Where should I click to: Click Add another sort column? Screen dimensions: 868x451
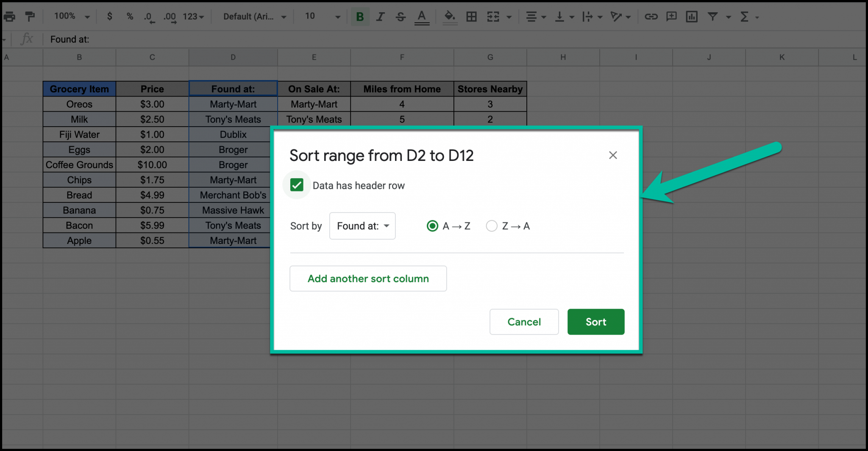point(368,278)
